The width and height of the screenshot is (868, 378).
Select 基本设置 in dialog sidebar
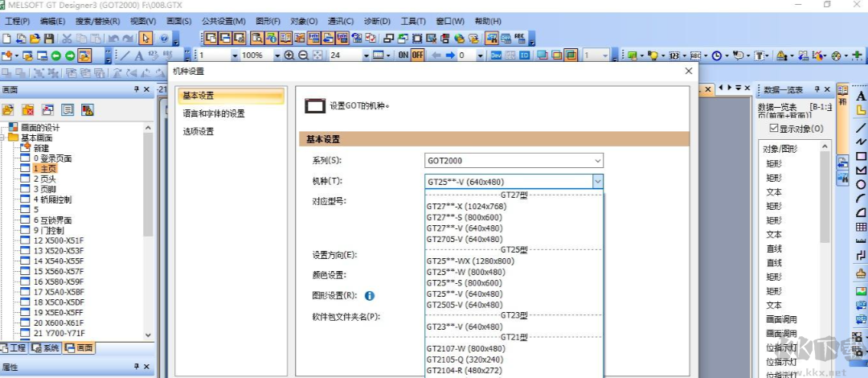coord(231,96)
